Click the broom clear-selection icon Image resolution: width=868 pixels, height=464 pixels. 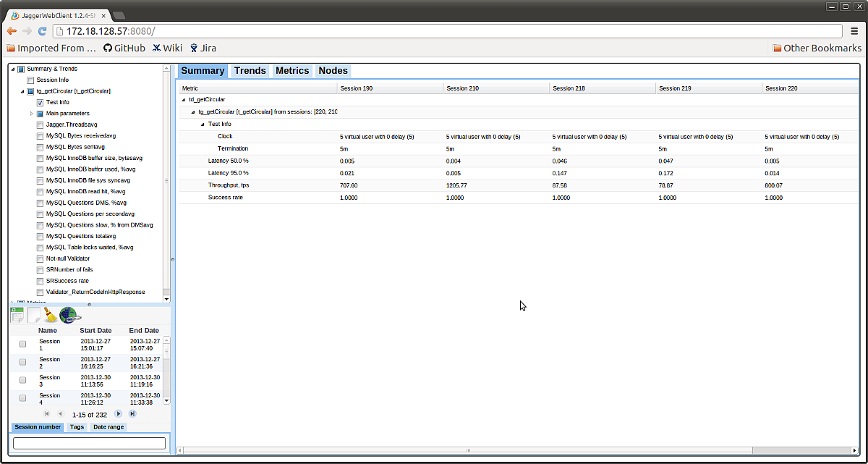tap(50, 314)
